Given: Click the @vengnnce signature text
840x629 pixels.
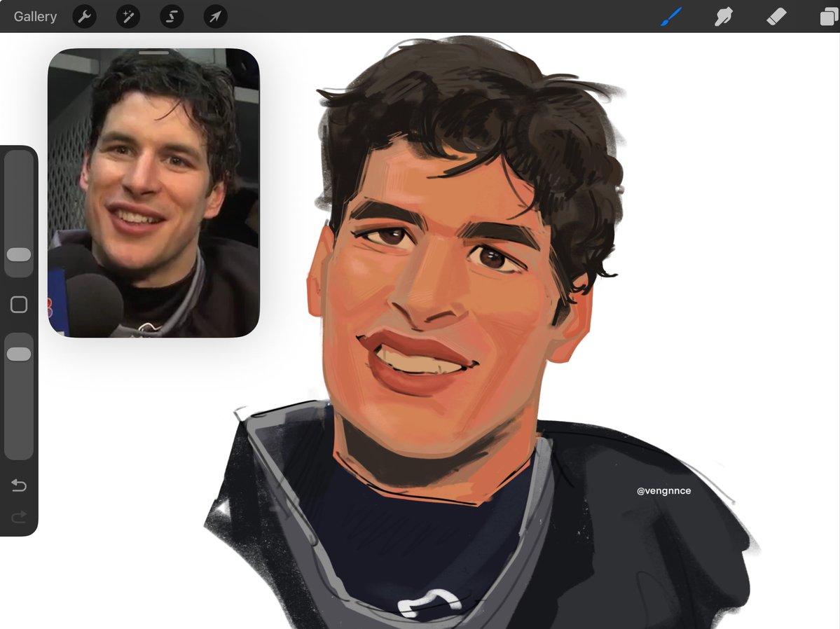Looking at the screenshot, I should click(x=663, y=491).
